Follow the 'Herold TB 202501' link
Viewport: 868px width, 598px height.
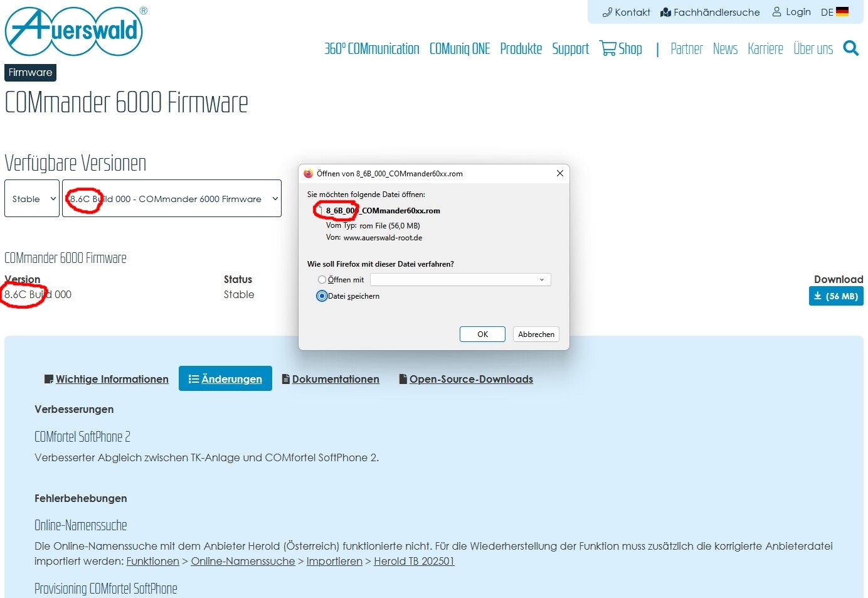414,561
